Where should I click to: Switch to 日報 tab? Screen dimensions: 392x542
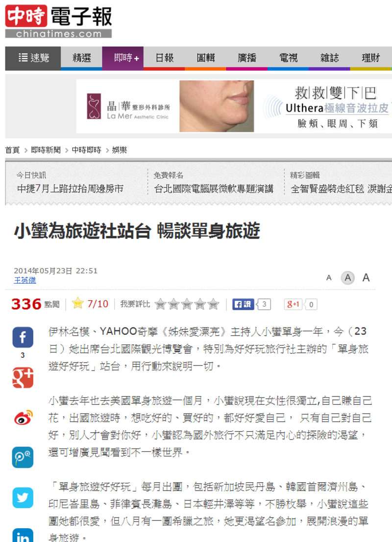point(164,58)
